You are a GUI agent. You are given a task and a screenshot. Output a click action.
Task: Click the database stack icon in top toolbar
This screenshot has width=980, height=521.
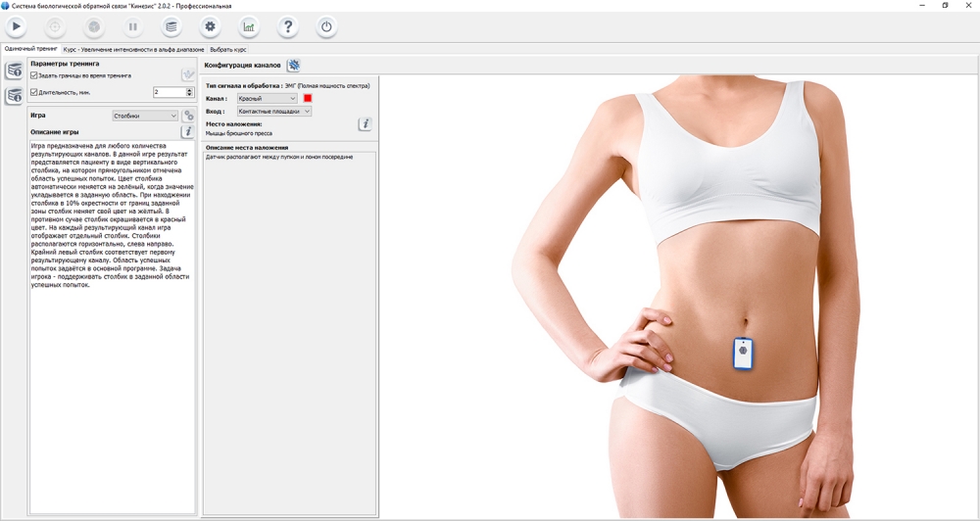(x=171, y=26)
